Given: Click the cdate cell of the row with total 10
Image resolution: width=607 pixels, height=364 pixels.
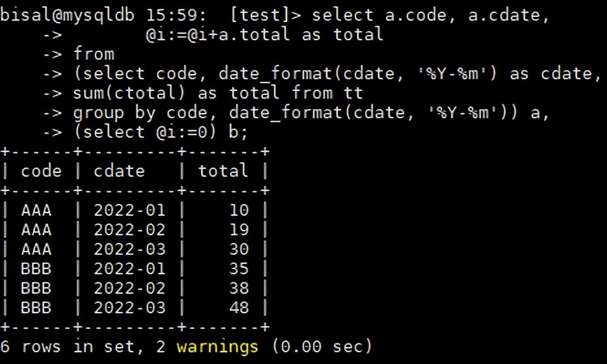Looking at the screenshot, I should 130,210.
